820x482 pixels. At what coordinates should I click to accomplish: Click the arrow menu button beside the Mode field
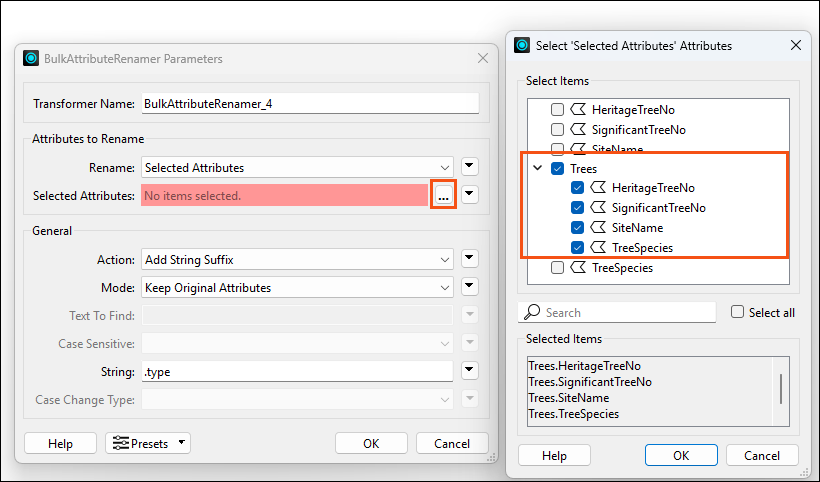pyautogui.click(x=470, y=286)
